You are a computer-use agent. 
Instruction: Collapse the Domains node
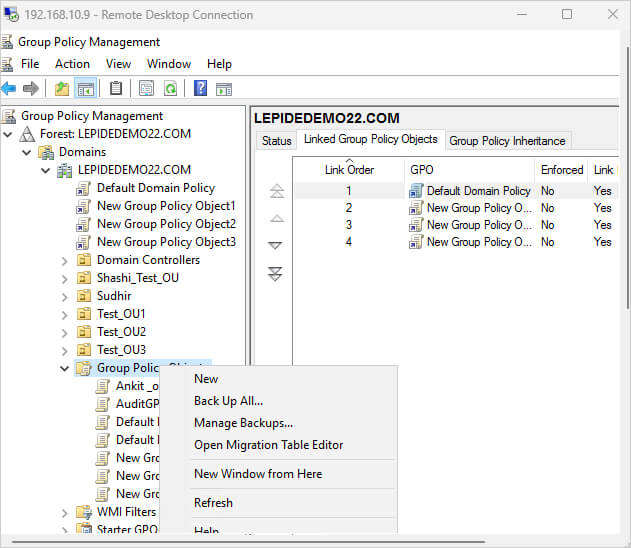click(x=27, y=152)
